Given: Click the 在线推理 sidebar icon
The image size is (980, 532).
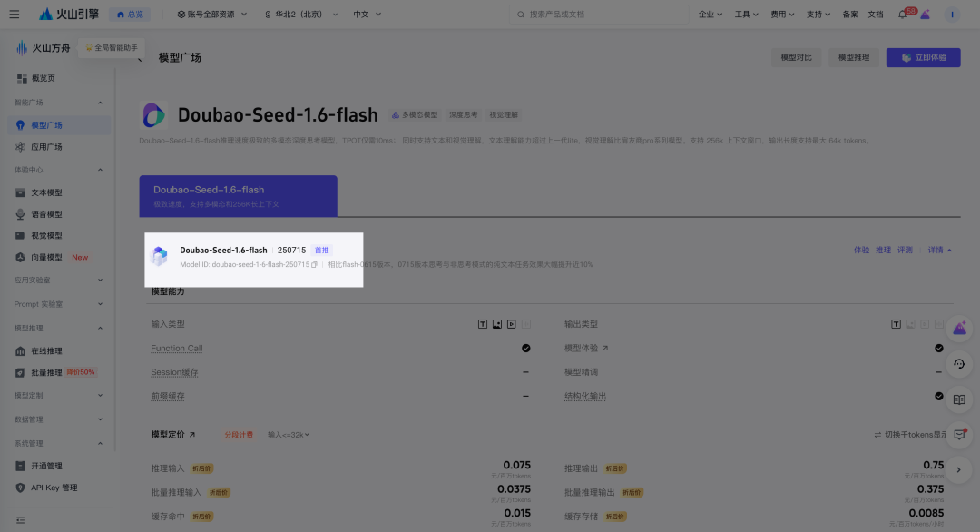Looking at the screenshot, I should tap(20, 351).
